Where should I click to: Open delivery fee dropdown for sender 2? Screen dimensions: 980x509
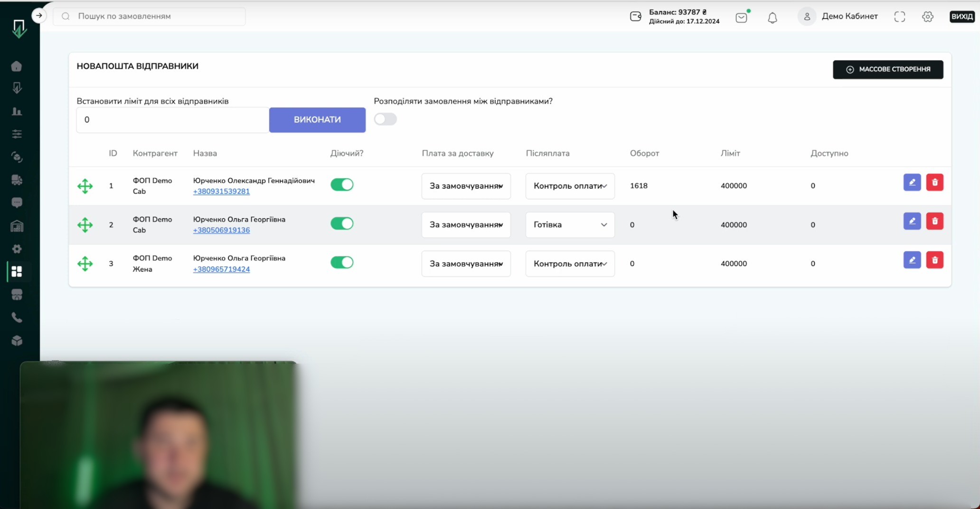point(466,225)
